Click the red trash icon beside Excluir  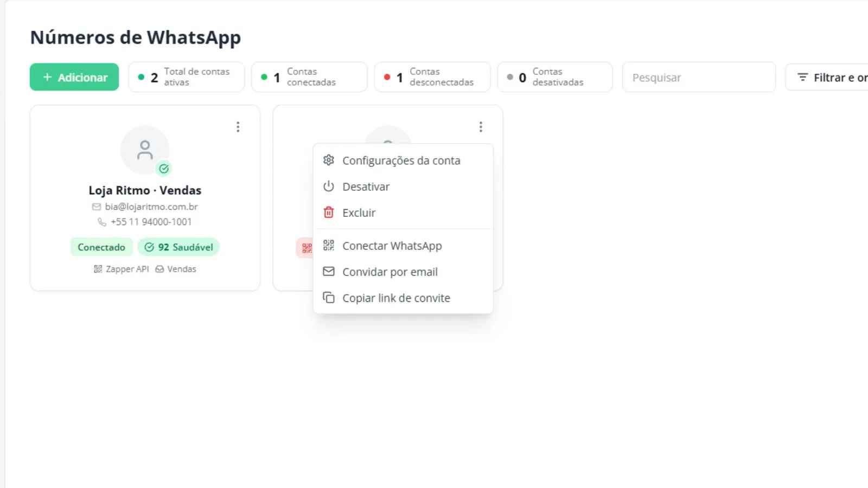tap(329, 212)
